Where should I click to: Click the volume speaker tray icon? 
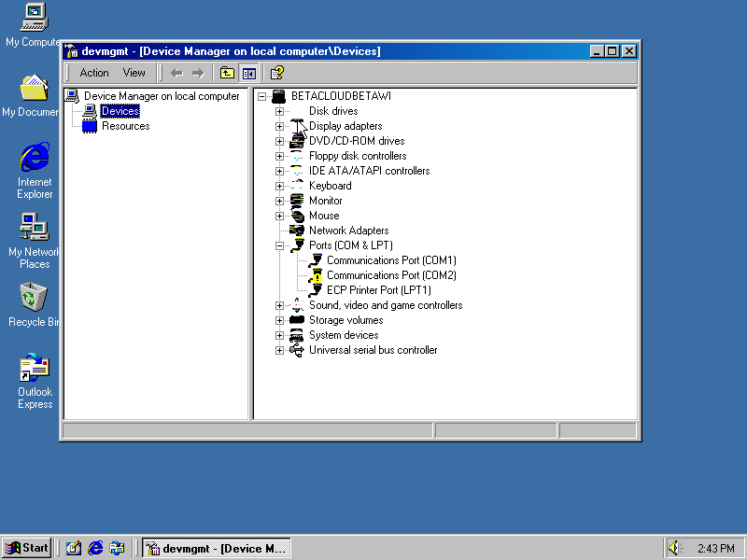click(675, 548)
